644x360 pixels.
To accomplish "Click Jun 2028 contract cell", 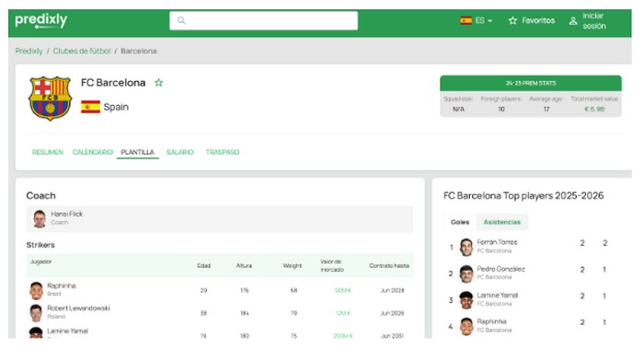I will [x=392, y=291].
